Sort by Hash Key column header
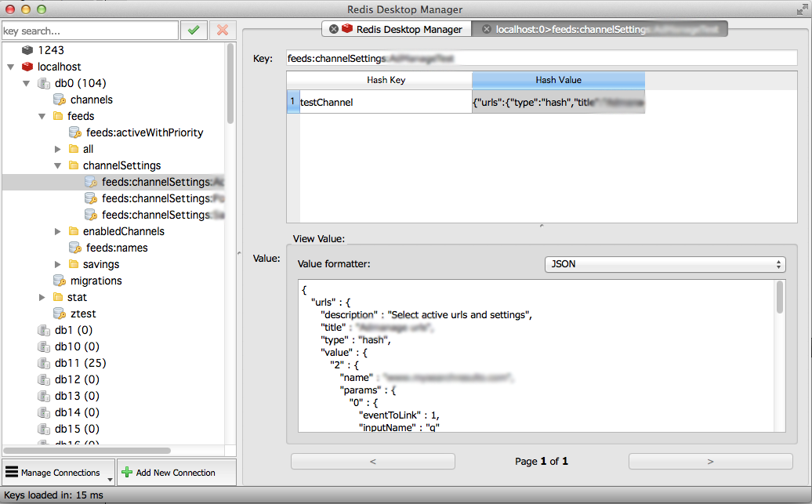Screen dimensions: 812x504 click(386, 80)
